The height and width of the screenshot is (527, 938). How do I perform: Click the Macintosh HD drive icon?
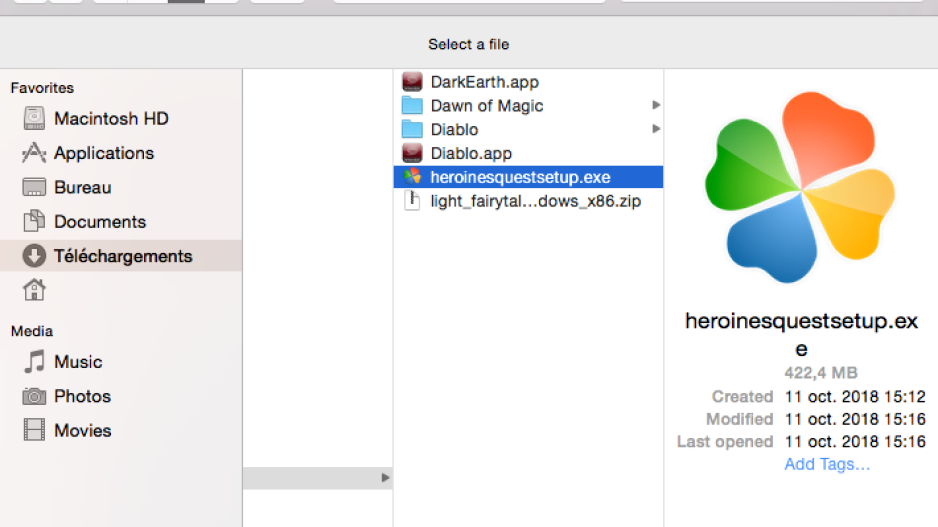point(34,118)
